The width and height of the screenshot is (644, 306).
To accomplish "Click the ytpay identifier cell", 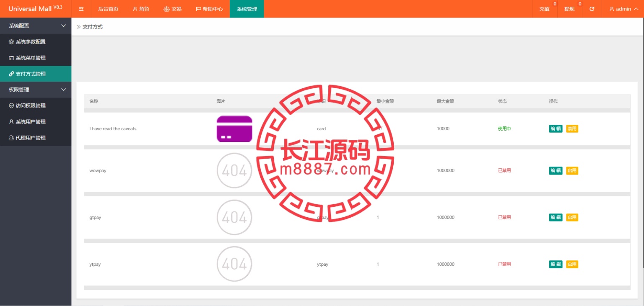I will pos(322,264).
